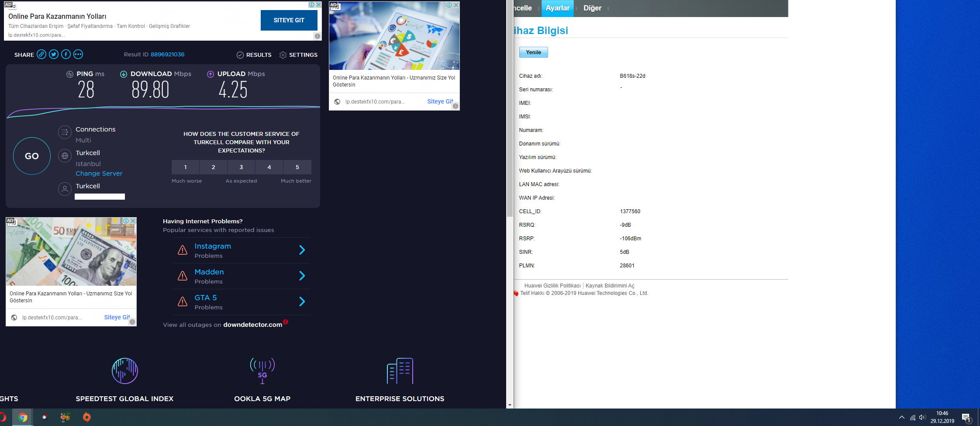Viewport: 980px width, 426px height.
Task: Close the tablet charts ad with X
Action: pyautogui.click(x=456, y=5)
